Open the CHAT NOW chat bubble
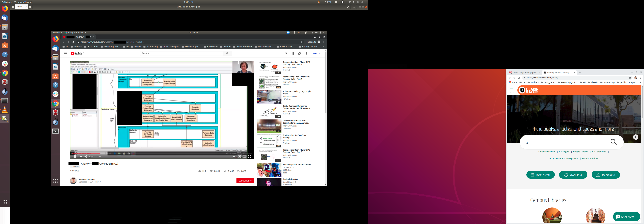The image size is (644, 224). coord(626,217)
